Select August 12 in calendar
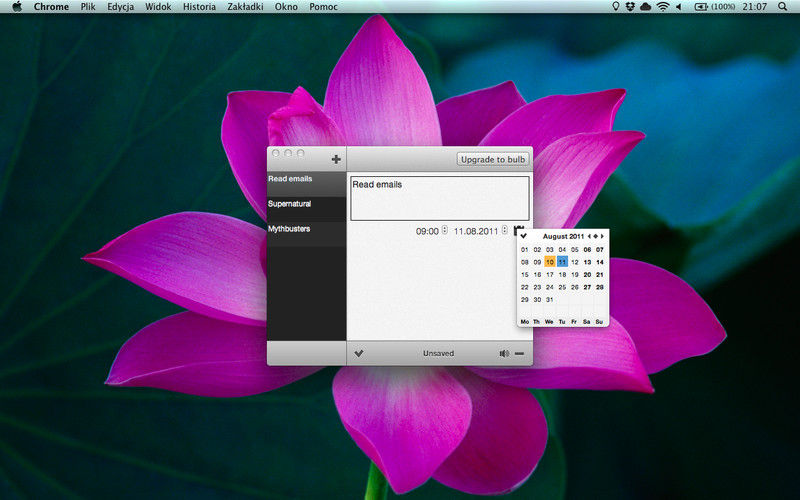This screenshot has height=500, width=800. 575,262
